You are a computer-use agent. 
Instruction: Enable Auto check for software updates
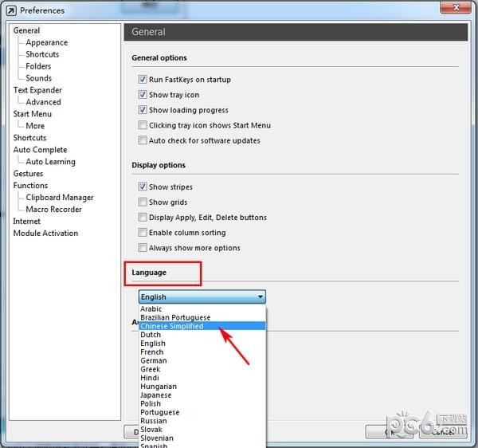pyautogui.click(x=143, y=140)
